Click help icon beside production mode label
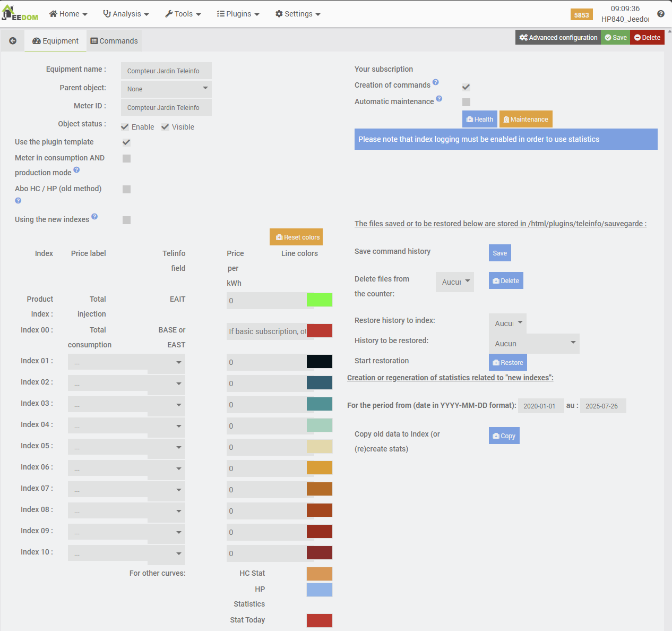This screenshot has width=672, height=631. coord(76,170)
